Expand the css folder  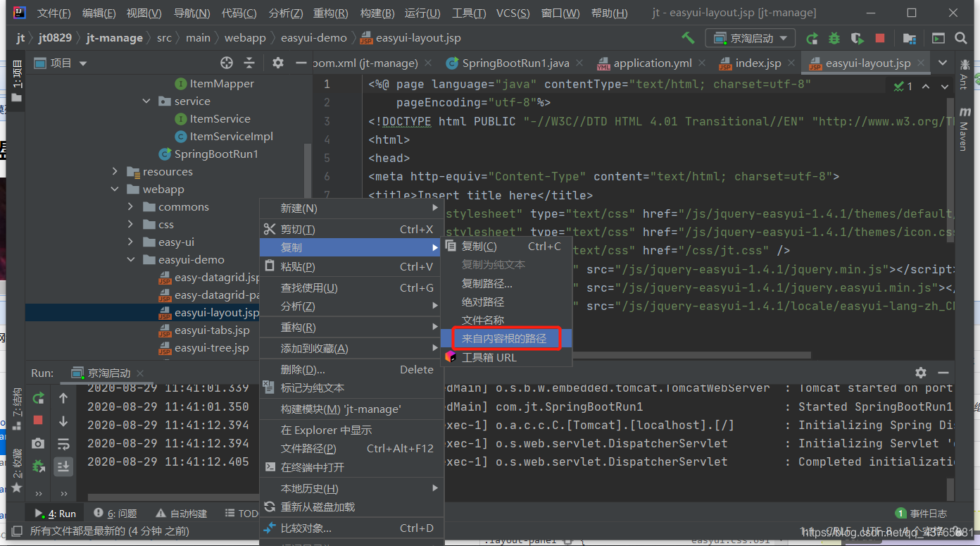(x=131, y=224)
